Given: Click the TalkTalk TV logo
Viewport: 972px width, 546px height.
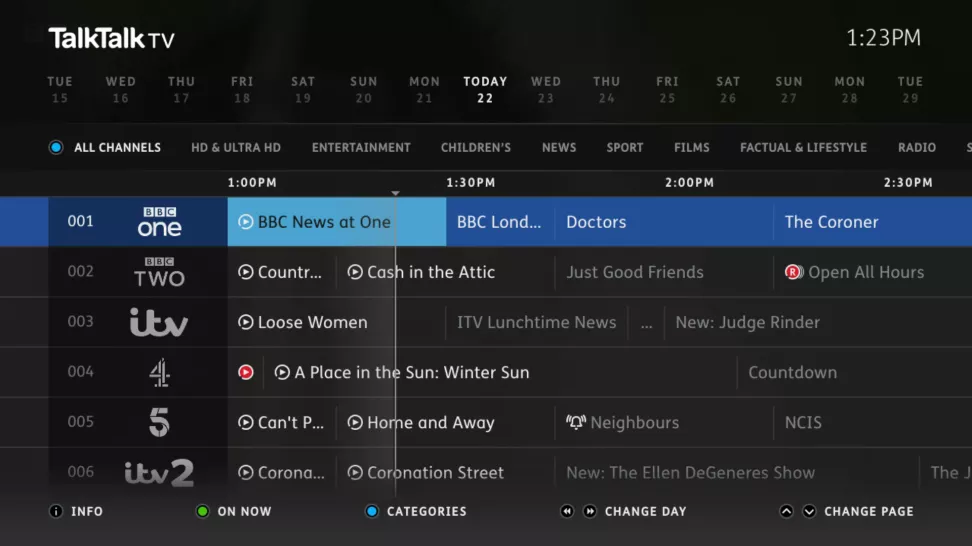Looking at the screenshot, I should coord(112,38).
